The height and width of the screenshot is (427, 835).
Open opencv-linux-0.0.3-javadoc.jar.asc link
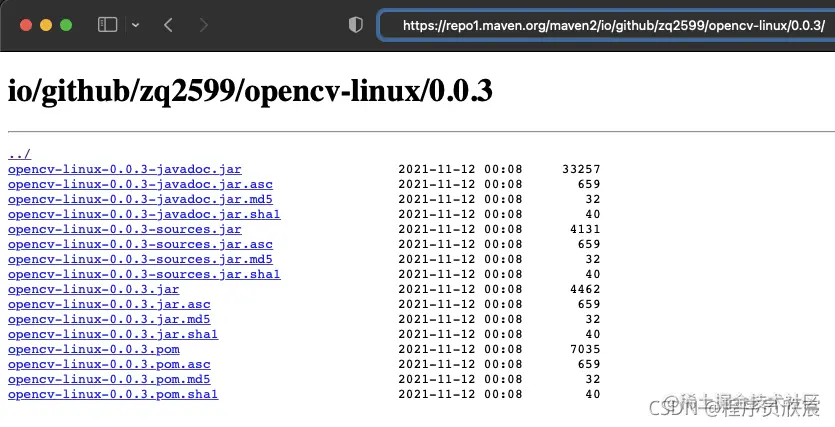(x=140, y=184)
